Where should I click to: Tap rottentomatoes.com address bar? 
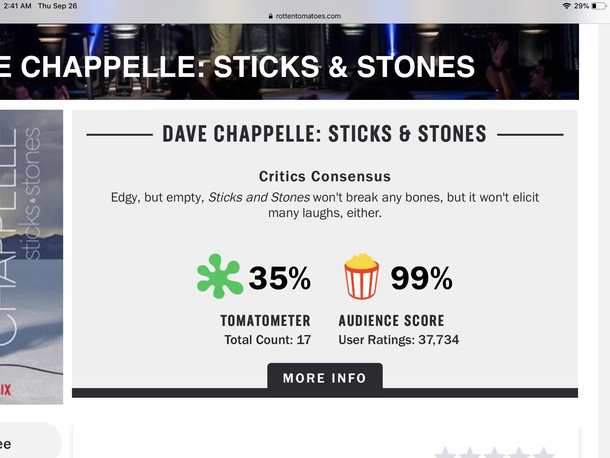(305, 16)
